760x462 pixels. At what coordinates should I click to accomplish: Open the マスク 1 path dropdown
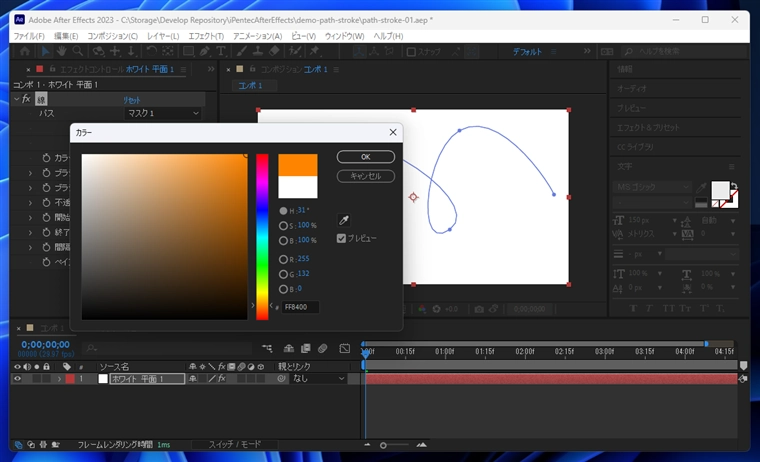tap(163, 114)
